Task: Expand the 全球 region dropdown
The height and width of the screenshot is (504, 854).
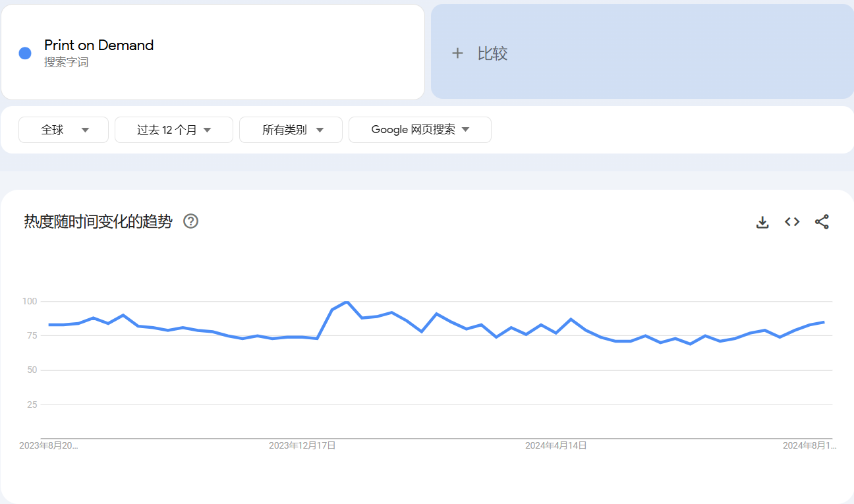Action: pos(63,130)
